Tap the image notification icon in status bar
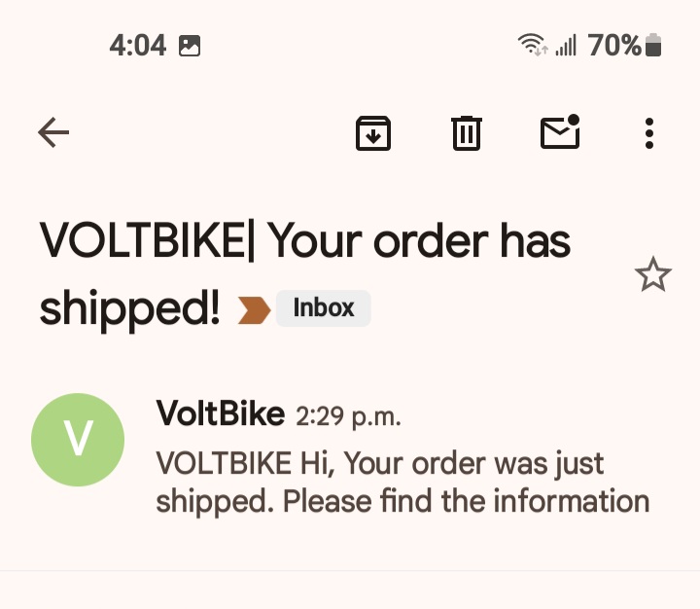Image resolution: width=700 pixels, height=609 pixels. pyautogui.click(x=190, y=45)
